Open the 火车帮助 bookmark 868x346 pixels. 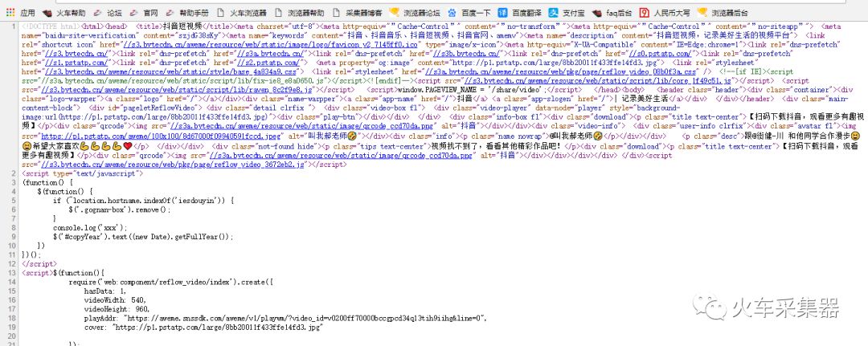(x=64, y=12)
